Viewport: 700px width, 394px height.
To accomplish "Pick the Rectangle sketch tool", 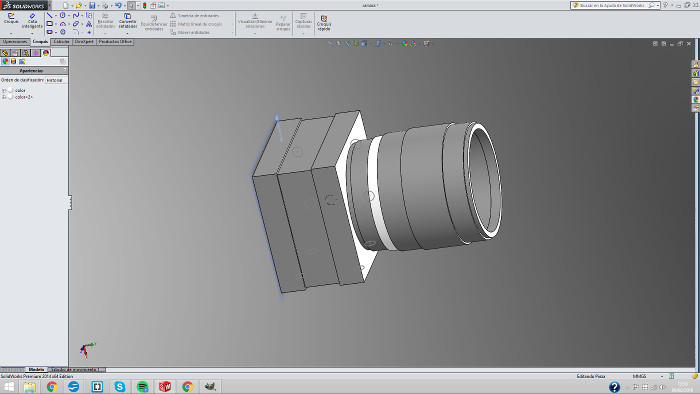I will tap(50, 24).
